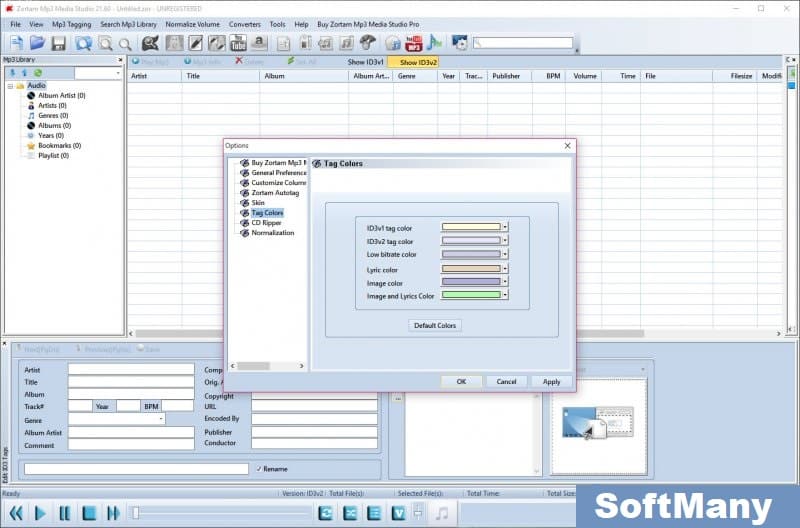Screen dimensions: 800x528
Task: Open the Converters menu
Action: (x=244, y=24)
